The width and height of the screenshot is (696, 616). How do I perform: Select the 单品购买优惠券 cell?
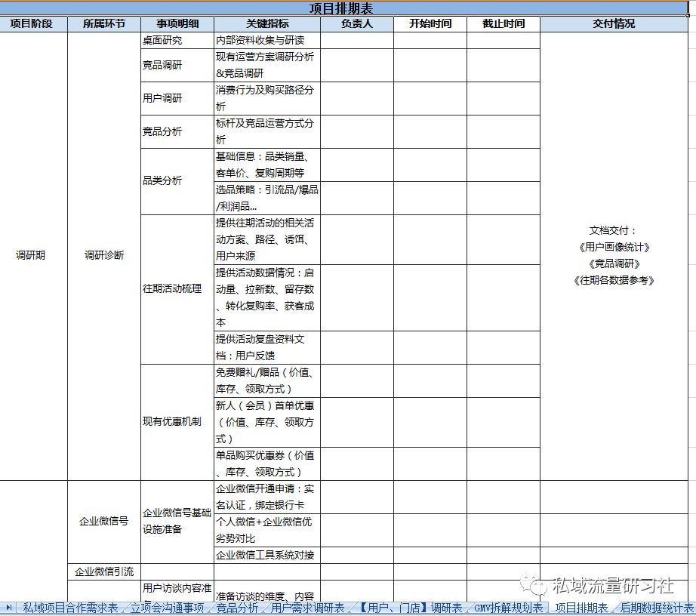pyautogui.click(x=267, y=464)
